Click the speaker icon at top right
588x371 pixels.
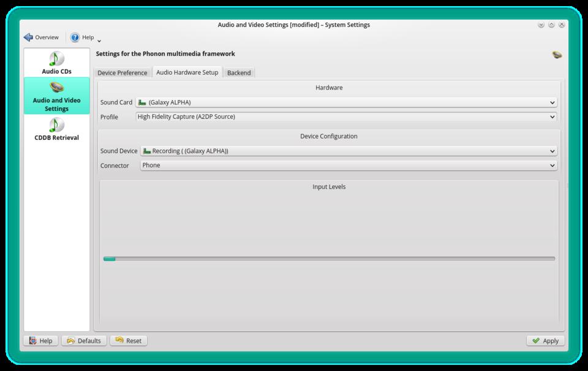pos(557,55)
